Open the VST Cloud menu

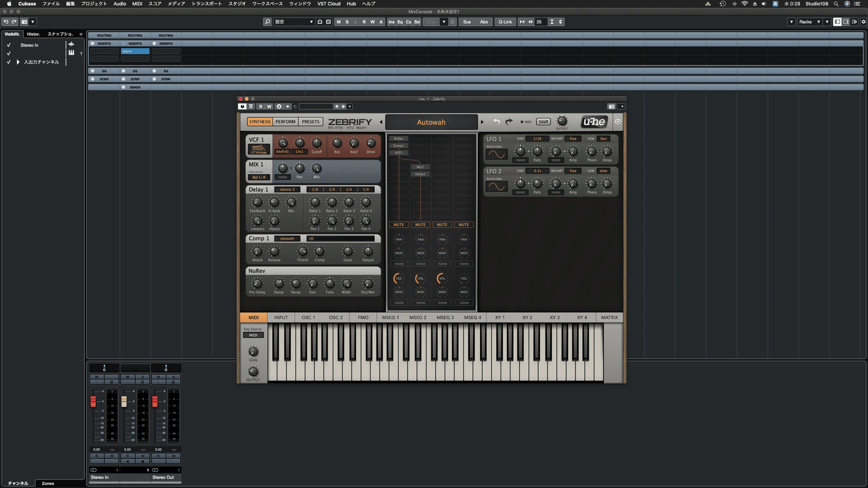pyautogui.click(x=329, y=4)
